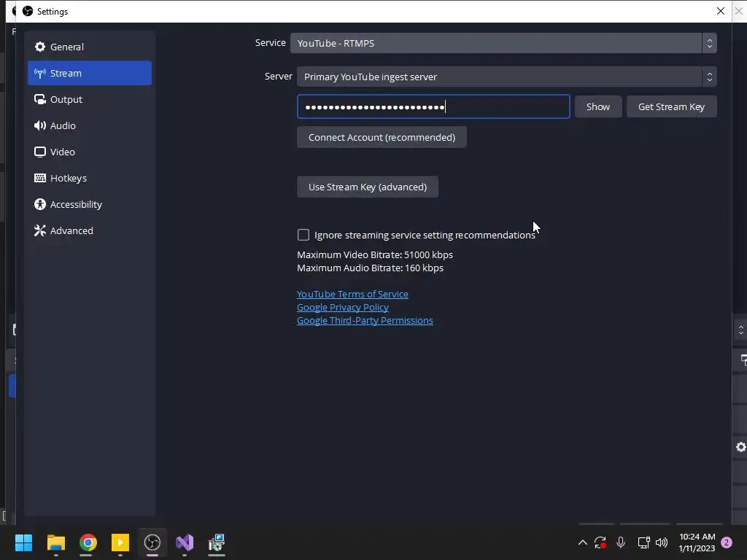747x560 pixels.
Task: Open the Output settings section
Action: tap(90, 99)
